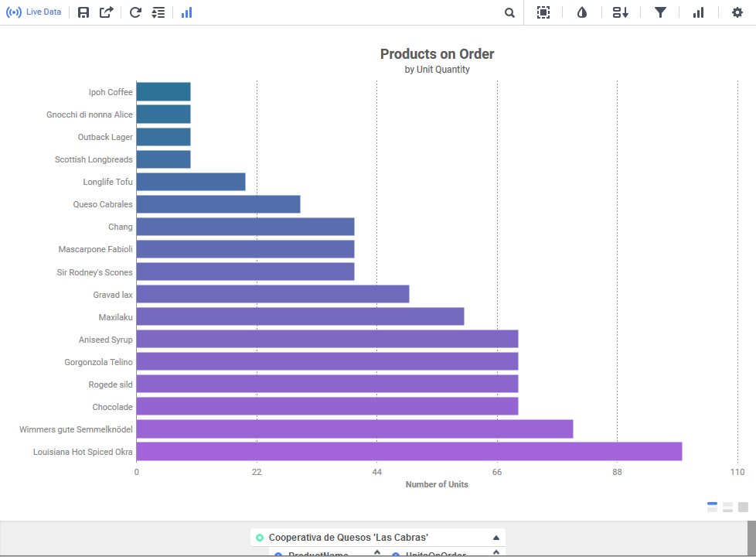Open settings with the gear icon

(737, 12)
